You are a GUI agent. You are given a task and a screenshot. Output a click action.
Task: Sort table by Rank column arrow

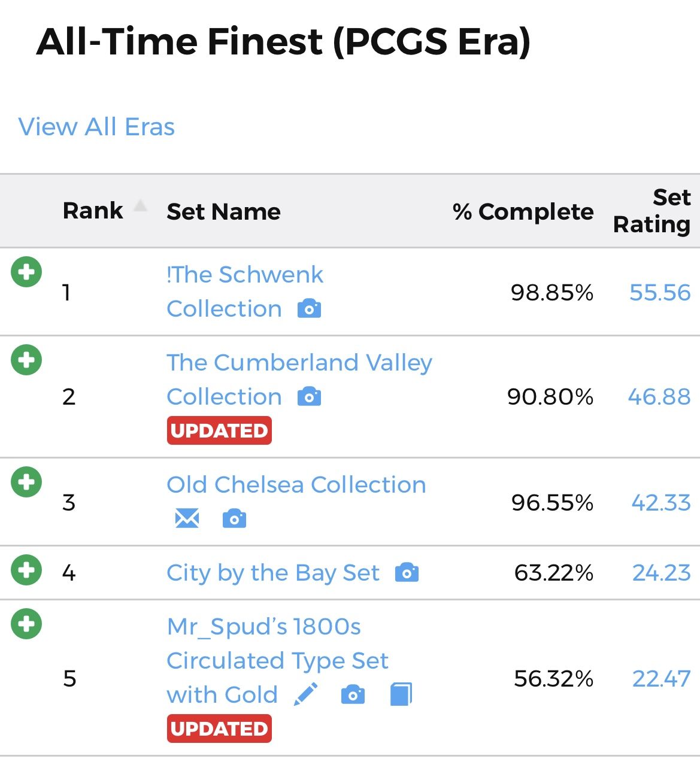pos(140,206)
